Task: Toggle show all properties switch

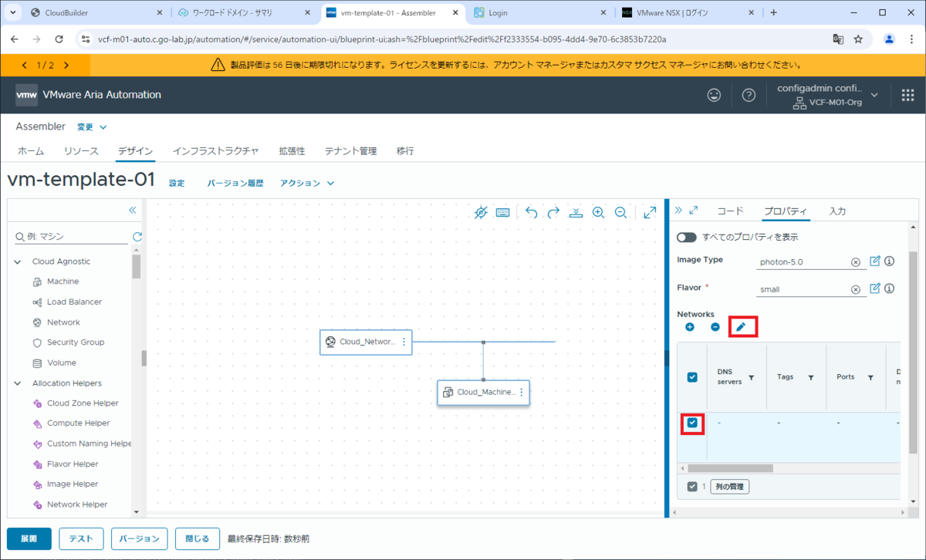Action: (x=687, y=237)
